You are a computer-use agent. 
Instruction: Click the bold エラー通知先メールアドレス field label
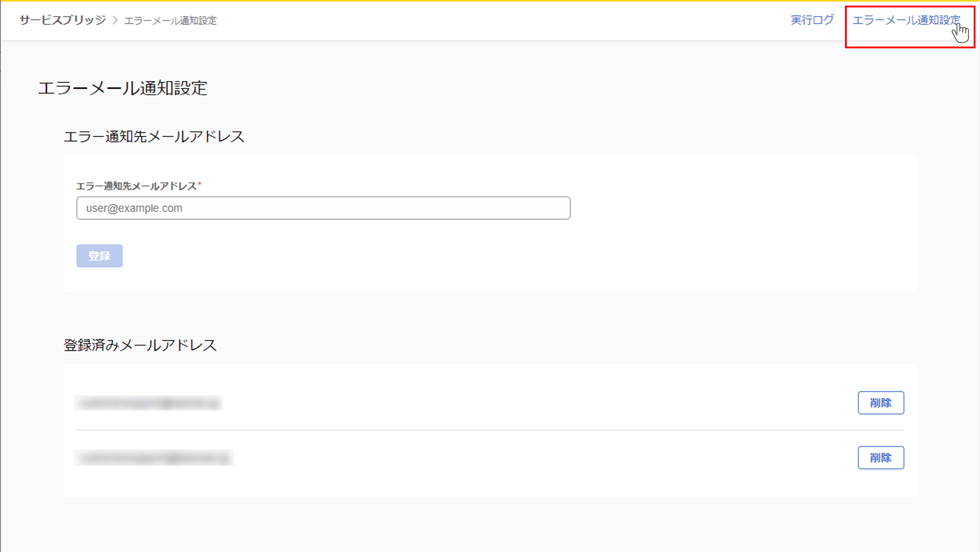[136, 186]
